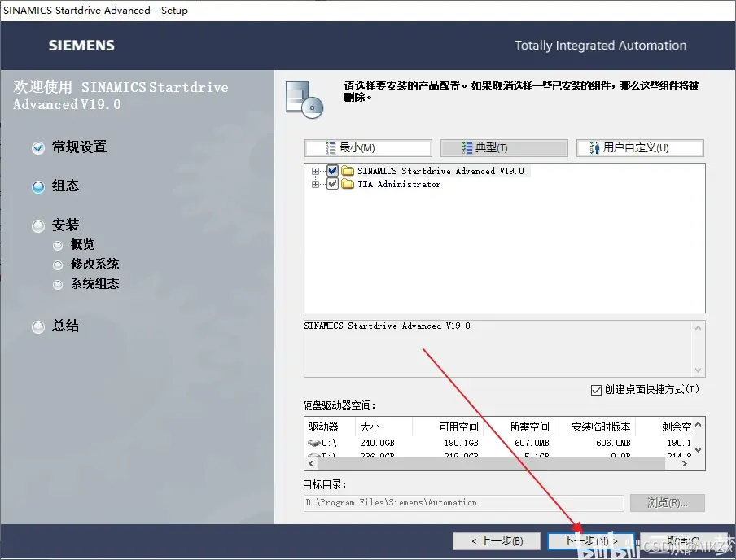The height and width of the screenshot is (560, 736).
Task: Click the 驱动器 (drive) column header
Action: tap(323, 427)
